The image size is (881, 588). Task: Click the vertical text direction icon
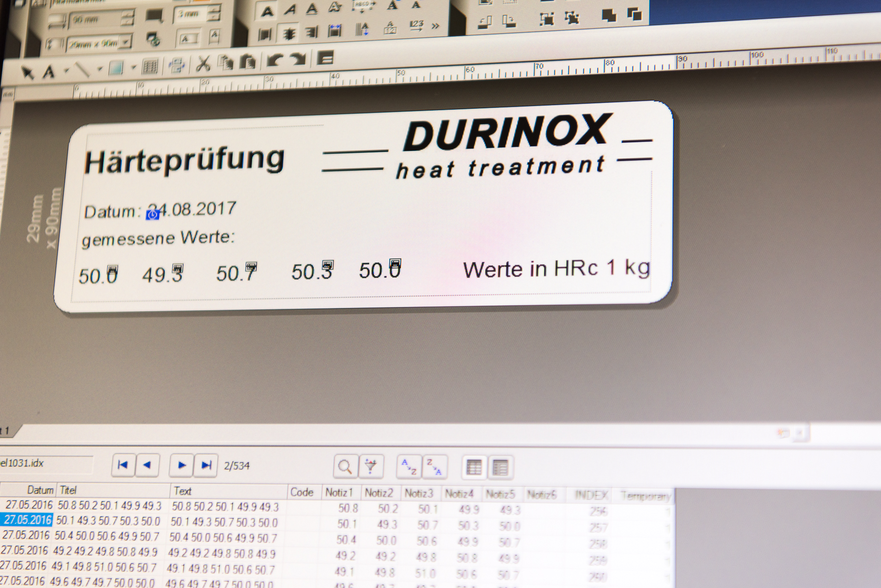[x=362, y=29]
